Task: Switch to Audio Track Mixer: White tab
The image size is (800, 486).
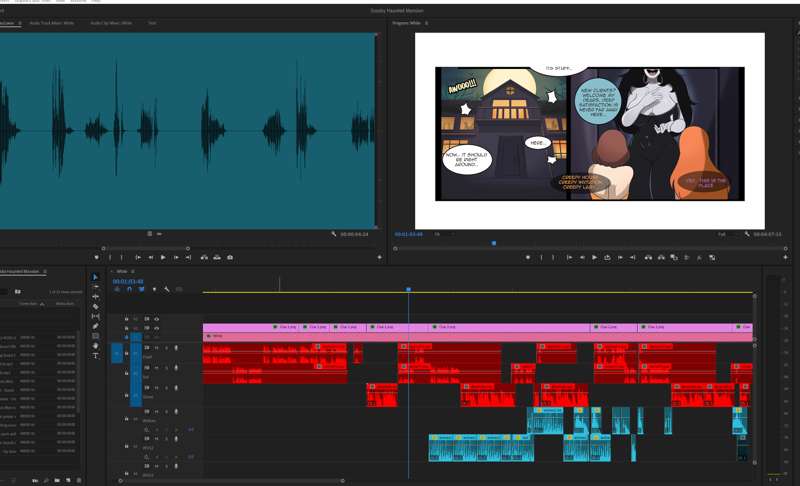Action: (x=52, y=23)
